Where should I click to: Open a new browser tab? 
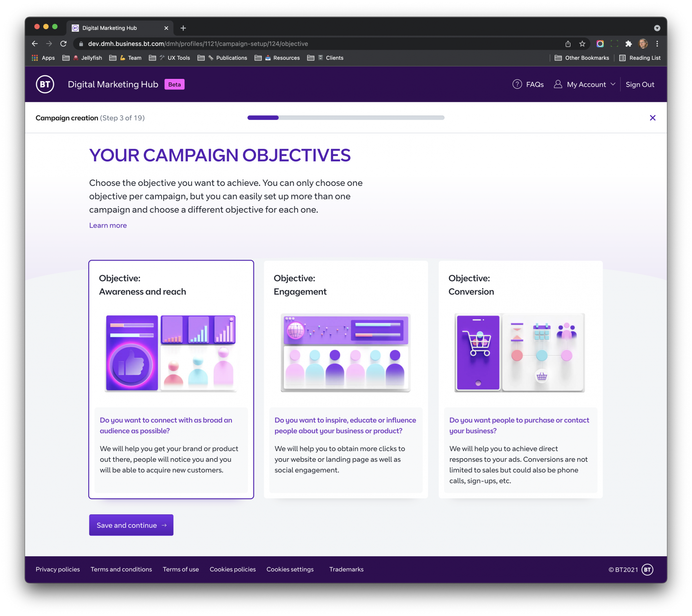(183, 28)
